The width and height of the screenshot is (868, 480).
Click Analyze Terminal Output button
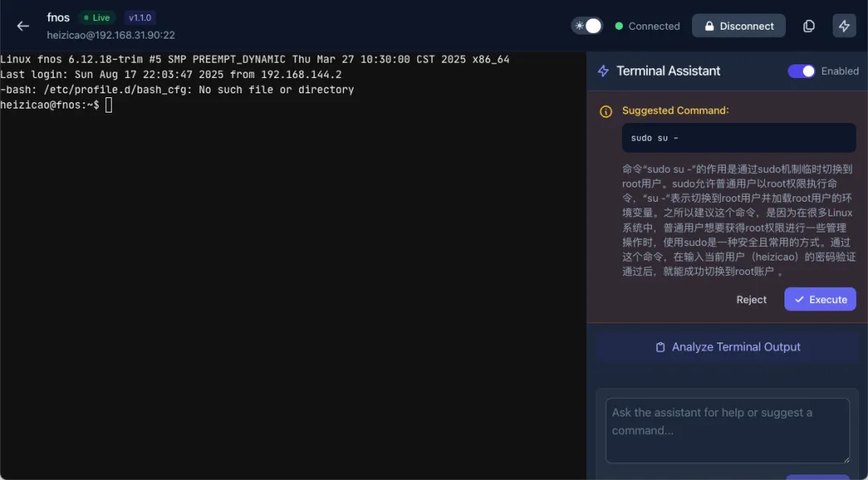(x=728, y=347)
